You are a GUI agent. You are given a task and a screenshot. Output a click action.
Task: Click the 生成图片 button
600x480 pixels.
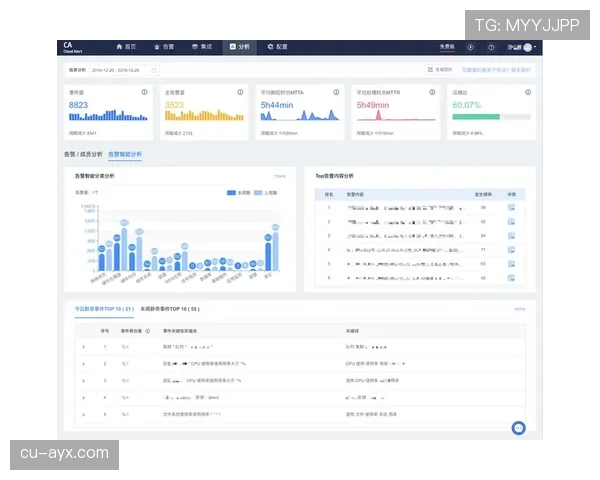(x=441, y=70)
